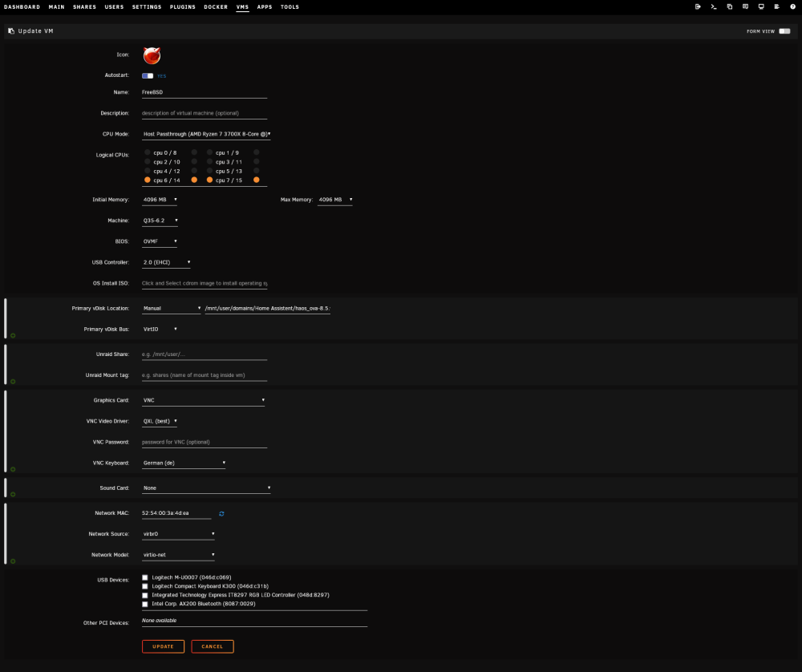The height and width of the screenshot is (672, 802).
Task: Open the Network Model dropdown
Action: pos(178,555)
